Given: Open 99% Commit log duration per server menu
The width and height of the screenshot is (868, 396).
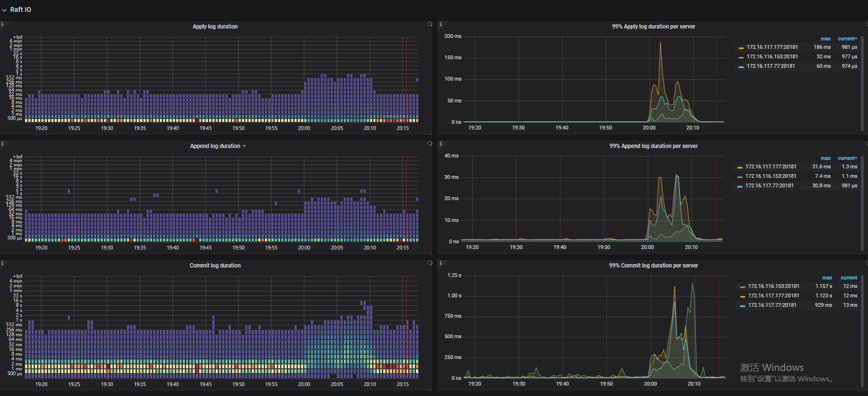Looking at the screenshot, I should click(x=653, y=266).
